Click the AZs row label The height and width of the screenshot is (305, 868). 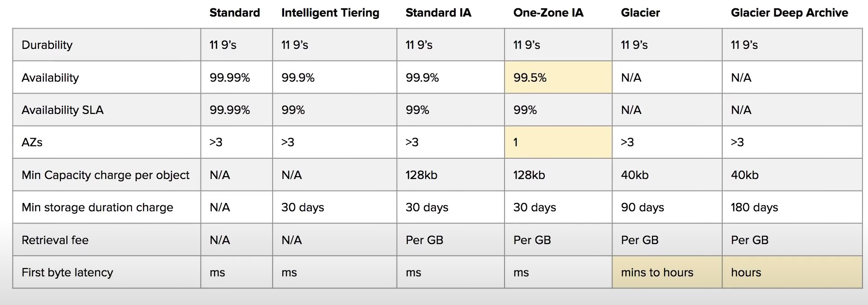tap(32, 143)
